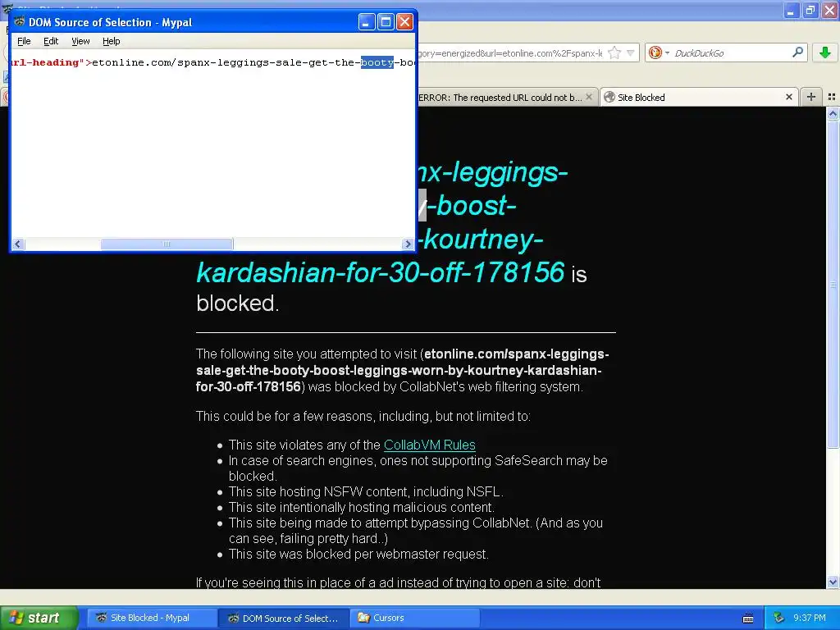840x630 pixels.
Task: Click 'This site hosting NSFW content' bullet text
Action: point(366,492)
